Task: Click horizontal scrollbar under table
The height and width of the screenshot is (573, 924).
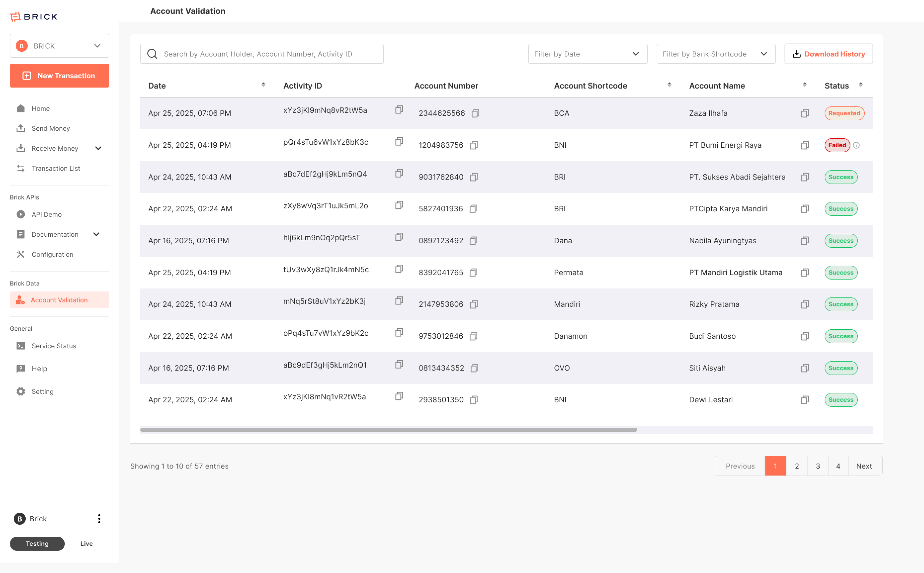Action: click(x=388, y=429)
